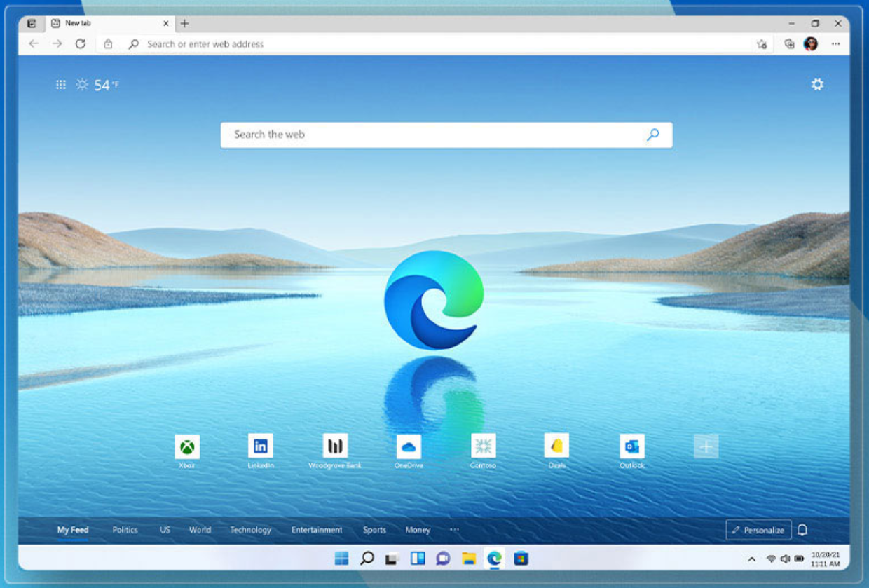This screenshot has width=869, height=588.
Task: Open the Contoso quick link tile
Action: [484, 446]
